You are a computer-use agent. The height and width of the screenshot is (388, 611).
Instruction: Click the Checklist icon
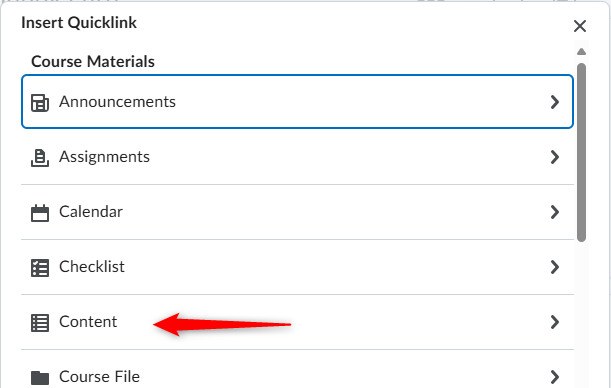[40, 268]
